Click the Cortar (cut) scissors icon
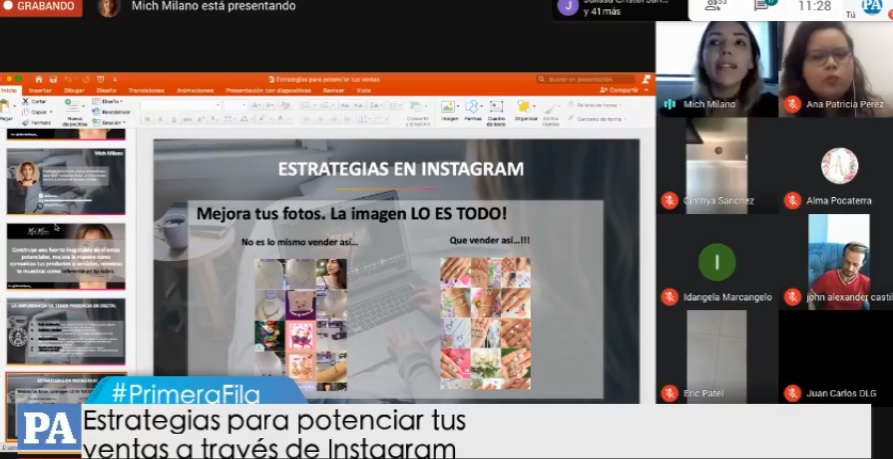This screenshot has width=893, height=459. (x=25, y=101)
